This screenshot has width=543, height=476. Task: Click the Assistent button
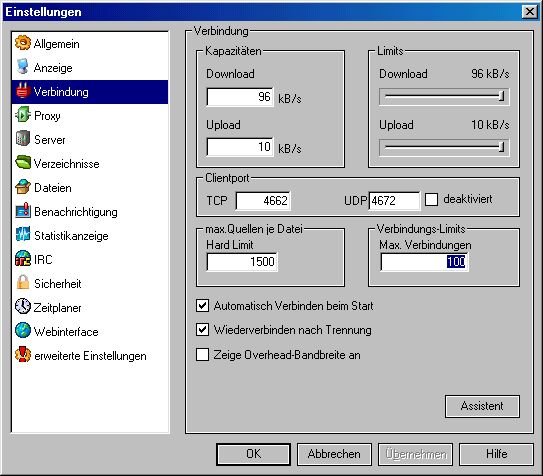[x=482, y=406]
